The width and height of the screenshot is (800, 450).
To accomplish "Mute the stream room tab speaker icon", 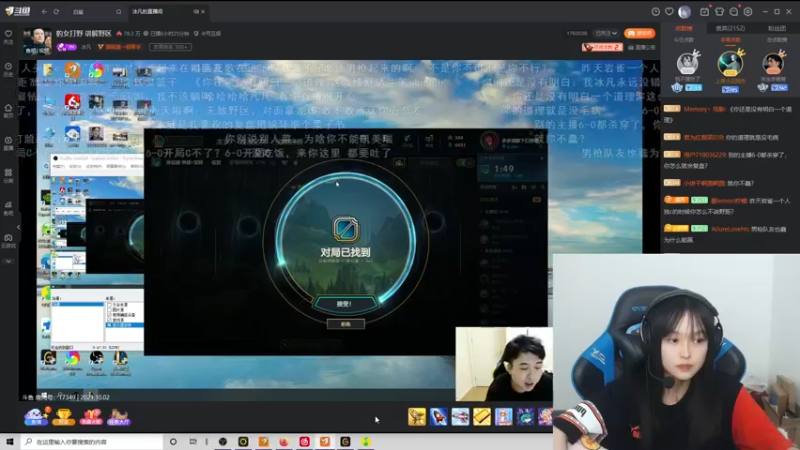I will point(196,11).
